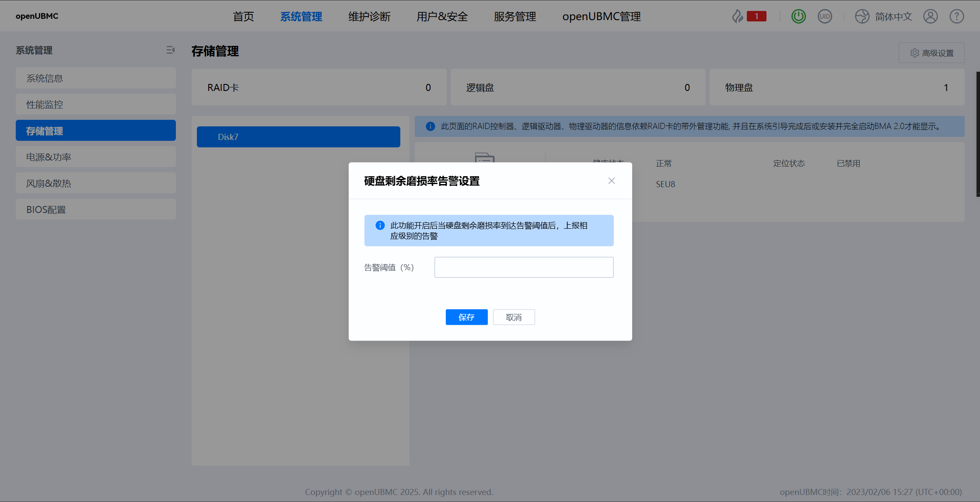
Task: Click the alarm flame icon in header
Action: (x=738, y=17)
